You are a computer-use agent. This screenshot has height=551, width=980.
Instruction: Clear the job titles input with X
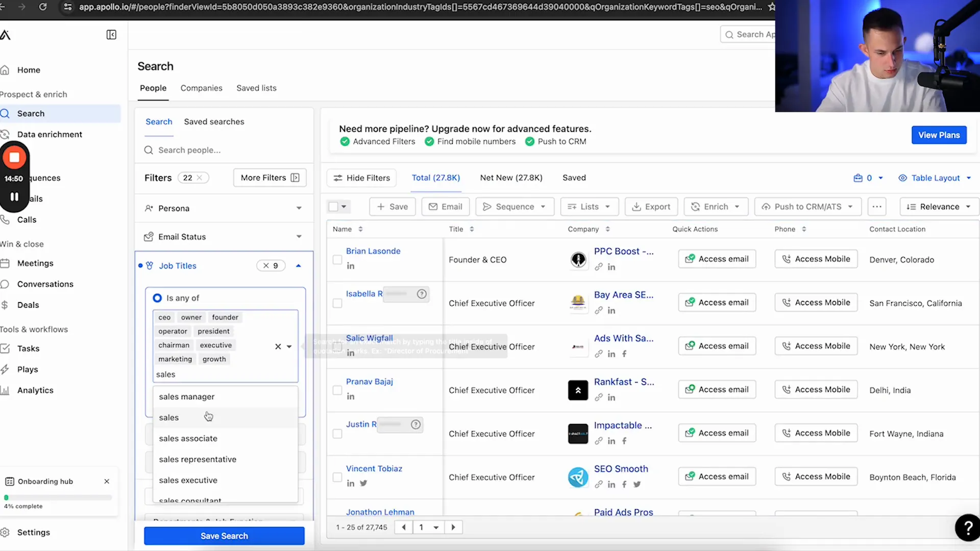[x=278, y=346]
